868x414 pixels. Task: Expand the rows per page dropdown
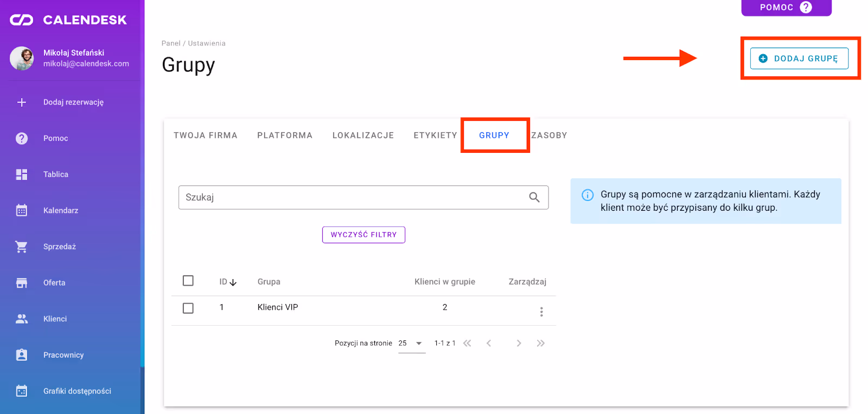[418, 343]
